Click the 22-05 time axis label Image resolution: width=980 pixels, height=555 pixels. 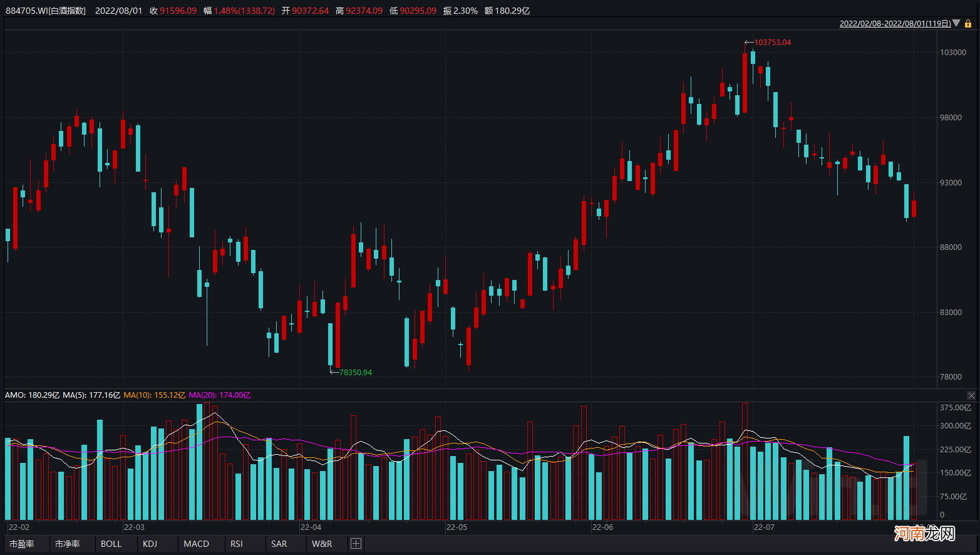click(456, 527)
